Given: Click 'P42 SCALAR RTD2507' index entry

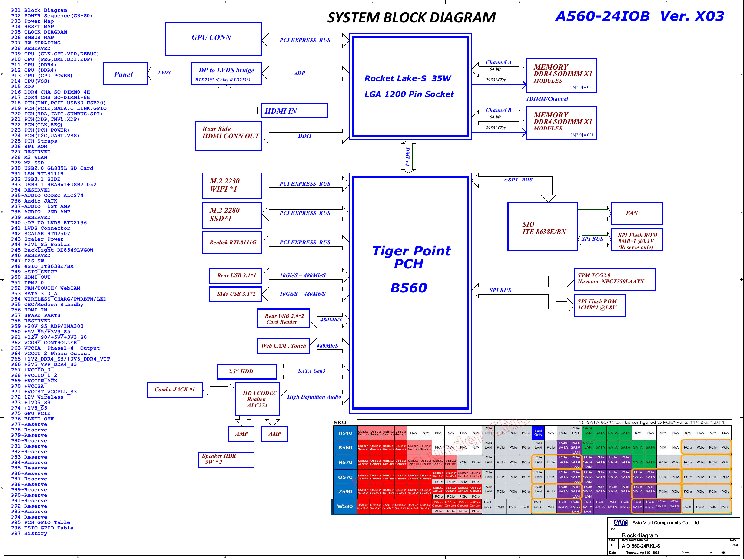Looking at the screenshot, I should [41, 234].
